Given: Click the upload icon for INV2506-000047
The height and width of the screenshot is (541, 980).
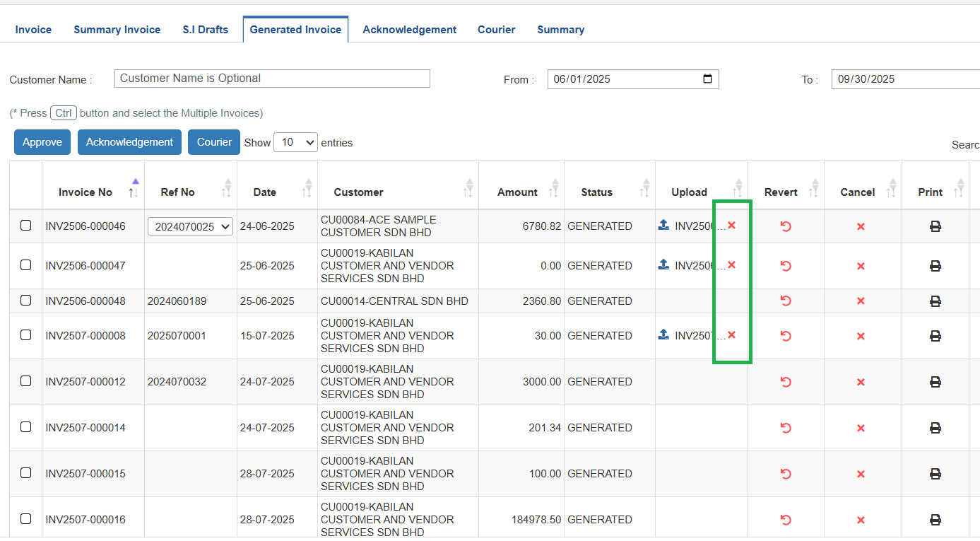Looking at the screenshot, I should click(663, 264).
